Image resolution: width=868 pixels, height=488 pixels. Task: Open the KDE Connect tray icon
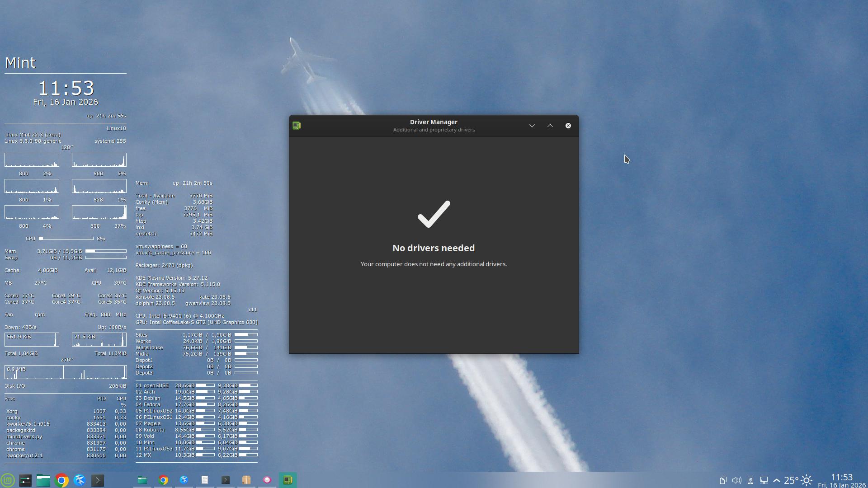[750, 480]
